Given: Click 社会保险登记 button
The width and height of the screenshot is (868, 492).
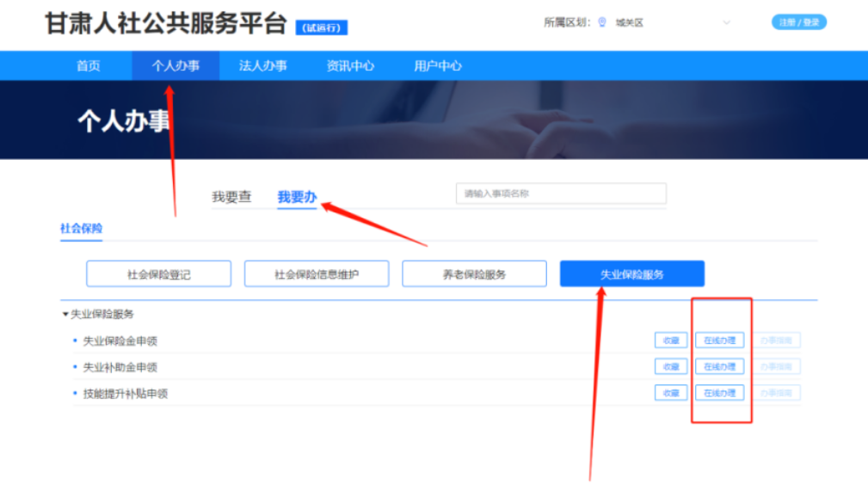Looking at the screenshot, I should pyautogui.click(x=159, y=274).
